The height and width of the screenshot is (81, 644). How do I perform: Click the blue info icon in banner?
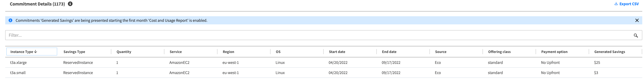tap(10, 20)
